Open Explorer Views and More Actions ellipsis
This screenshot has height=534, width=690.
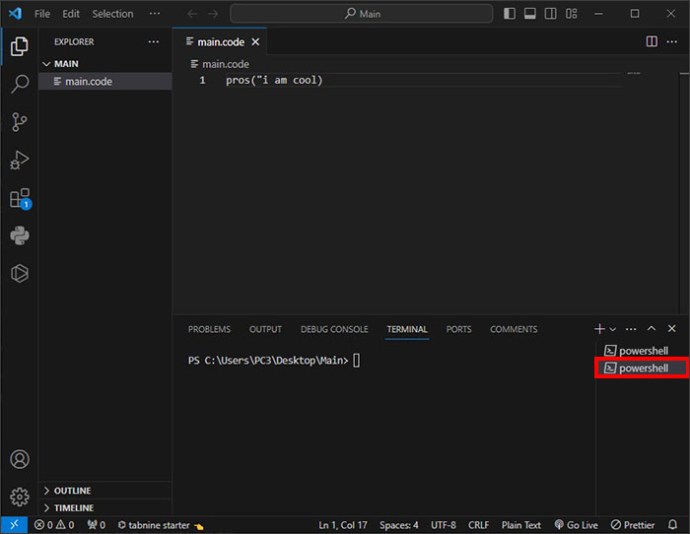point(154,41)
